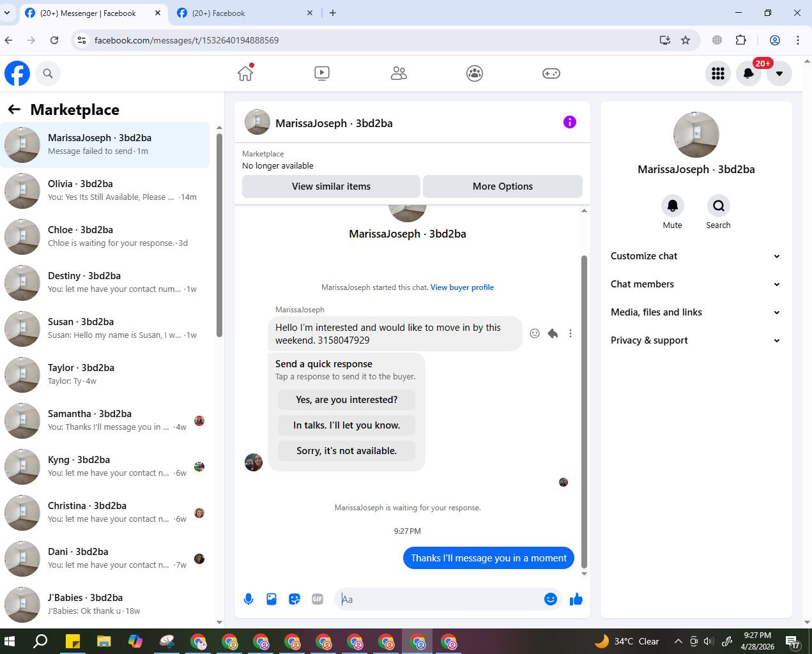Open more options dots beside the message
The height and width of the screenshot is (654, 812).
[x=571, y=333]
